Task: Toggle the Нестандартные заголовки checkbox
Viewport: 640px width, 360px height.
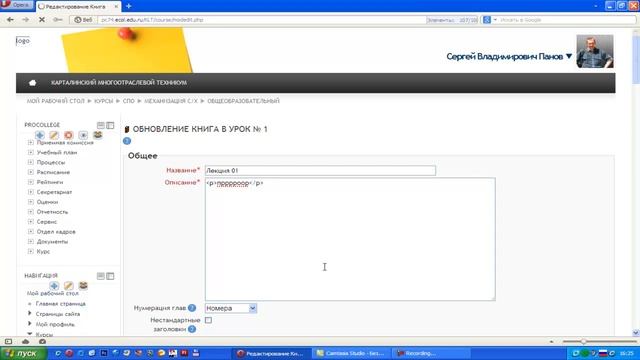Action: click(x=209, y=320)
